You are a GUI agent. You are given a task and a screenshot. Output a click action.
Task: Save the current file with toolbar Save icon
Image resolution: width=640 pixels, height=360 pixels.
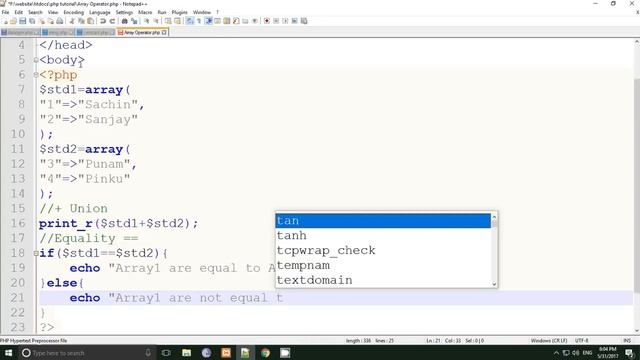click(22, 21)
